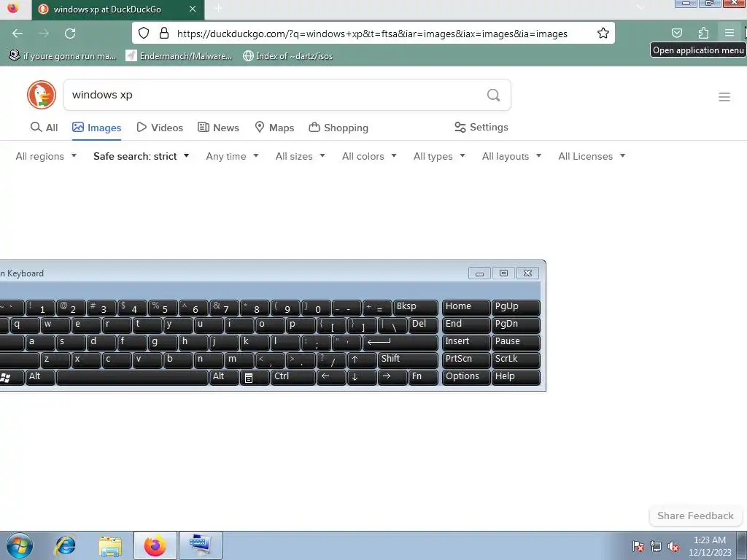Image resolution: width=747 pixels, height=560 pixels.
Task: Go back with the browser back arrow
Action: tap(18, 34)
